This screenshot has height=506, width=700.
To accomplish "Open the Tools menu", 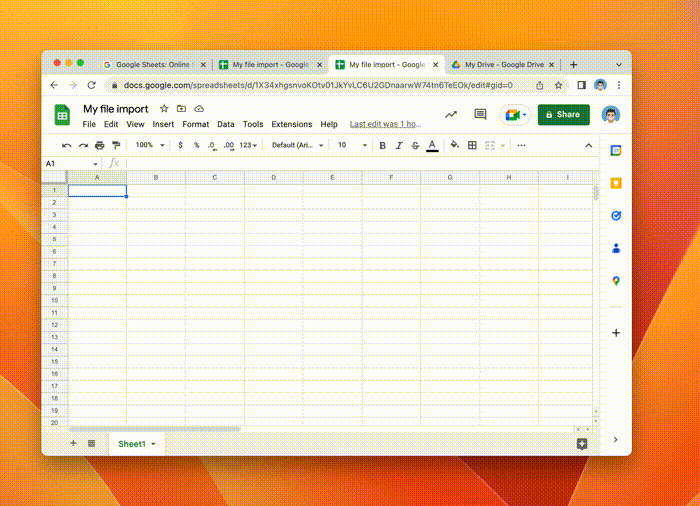I will point(253,124).
